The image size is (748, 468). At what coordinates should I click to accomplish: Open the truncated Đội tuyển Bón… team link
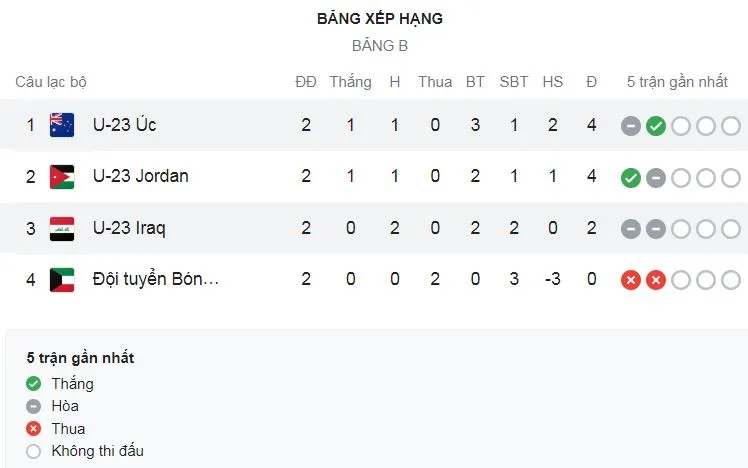point(155,280)
